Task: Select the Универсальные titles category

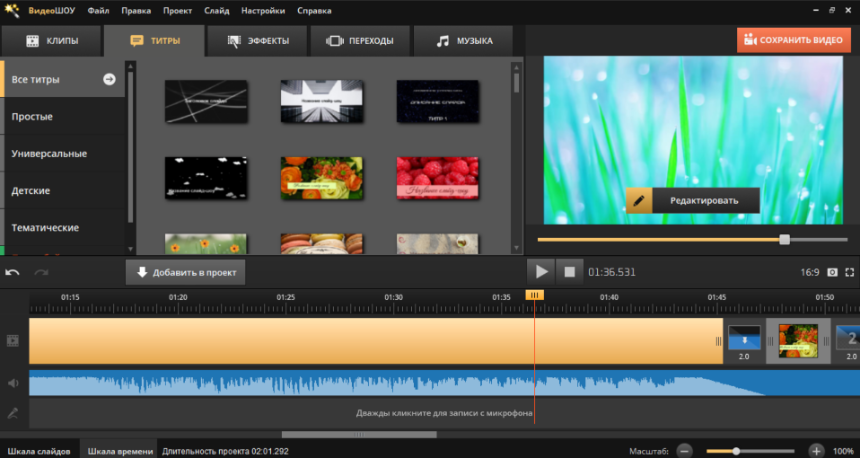Action: (x=64, y=154)
